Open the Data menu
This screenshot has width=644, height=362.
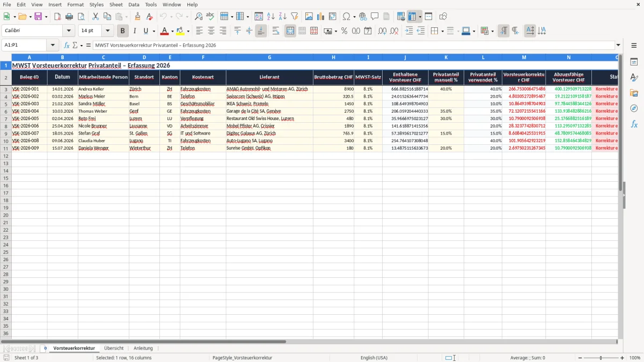click(x=134, y=4)
